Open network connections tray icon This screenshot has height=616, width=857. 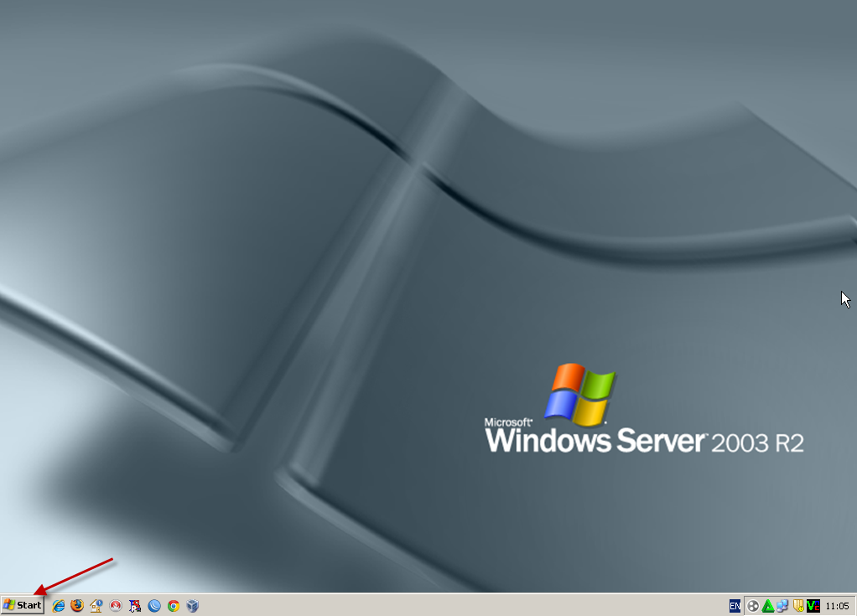782,606
